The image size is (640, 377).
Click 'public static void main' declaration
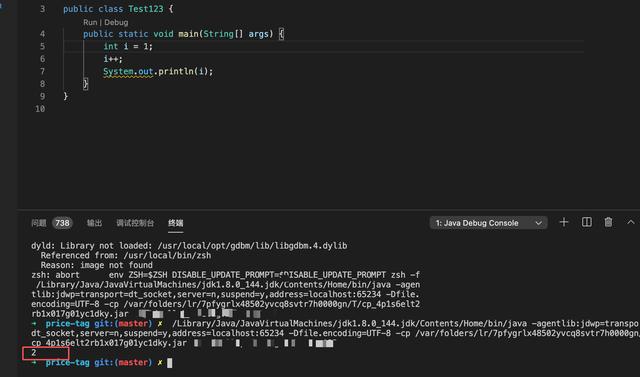pos(141,34)
